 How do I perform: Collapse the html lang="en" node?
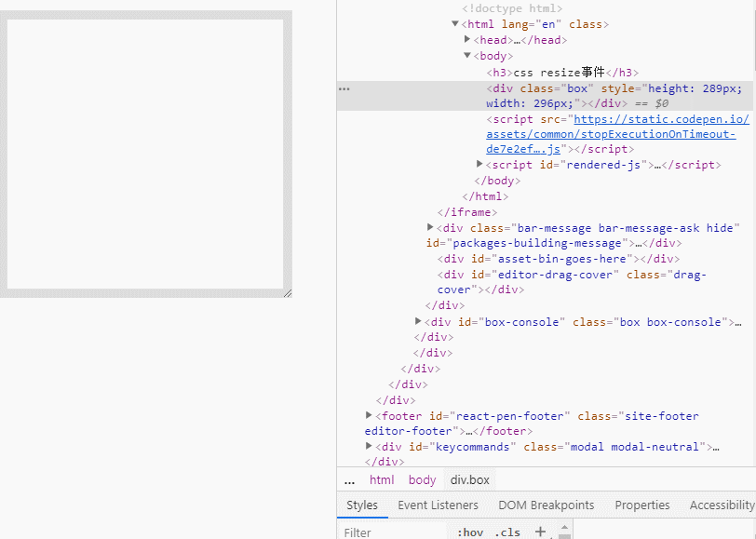(454, 23)
